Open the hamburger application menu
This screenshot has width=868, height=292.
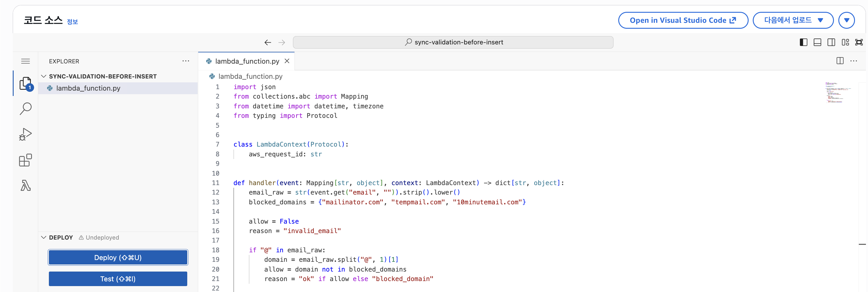(25, 61)
